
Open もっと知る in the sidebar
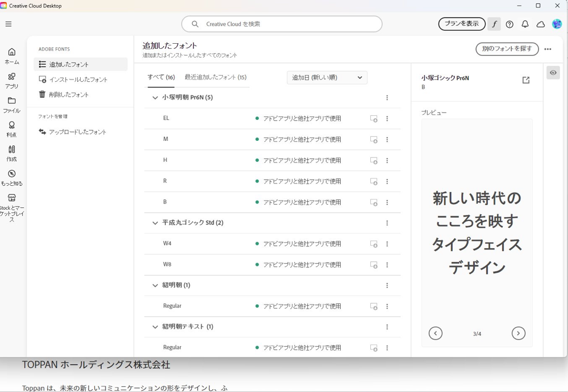[x=11, y=178]
